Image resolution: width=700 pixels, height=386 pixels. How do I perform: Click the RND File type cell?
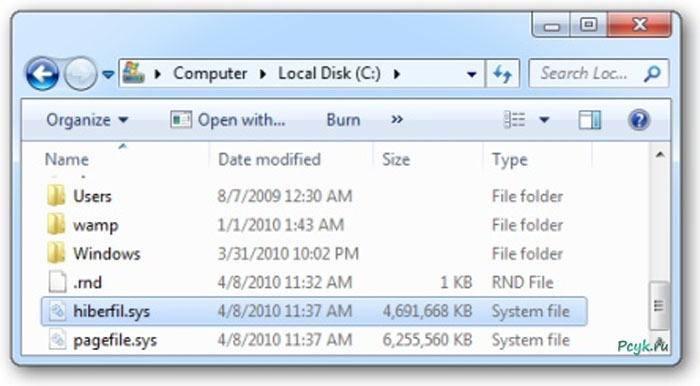click(523, 282)
